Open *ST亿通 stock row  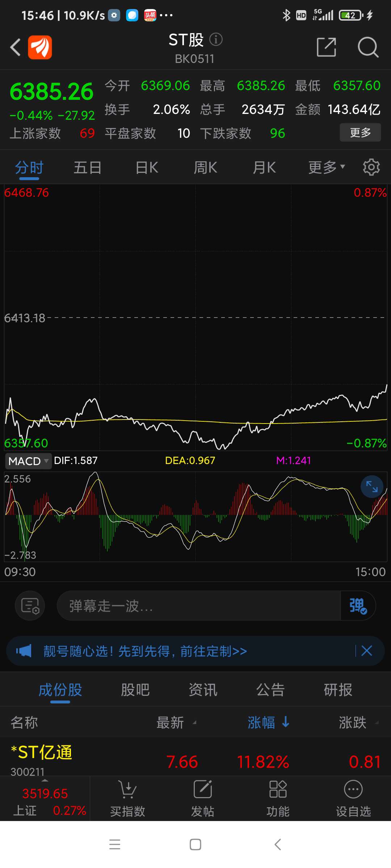pos(195,757)
